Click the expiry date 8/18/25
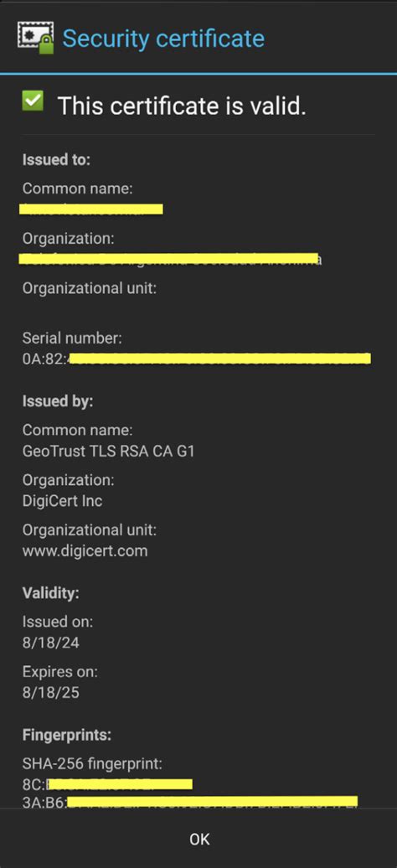The image size is (397, 868). [51, 693]
